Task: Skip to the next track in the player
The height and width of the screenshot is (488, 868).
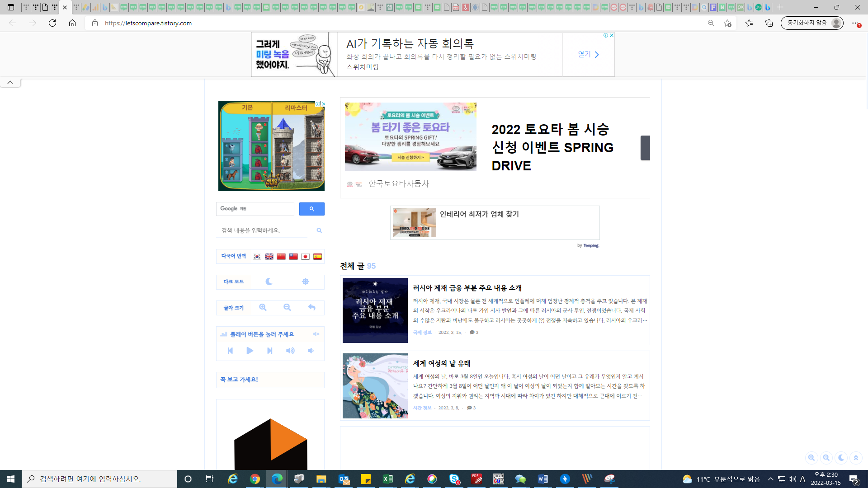Action: pos(270,351)
